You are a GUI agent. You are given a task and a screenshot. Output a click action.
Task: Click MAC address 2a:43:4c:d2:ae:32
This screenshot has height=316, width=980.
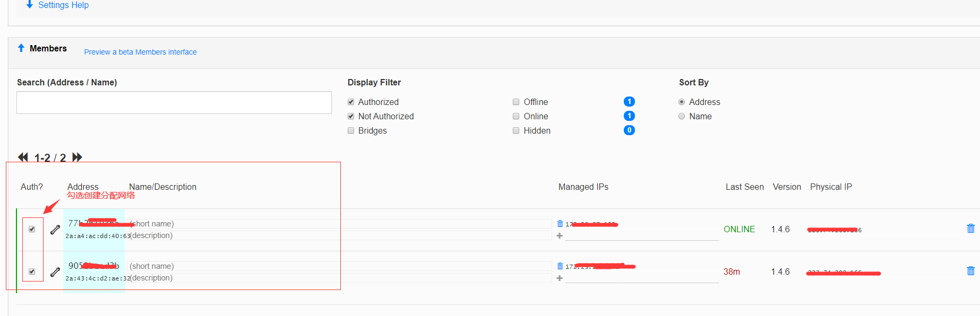coord(98,278)
